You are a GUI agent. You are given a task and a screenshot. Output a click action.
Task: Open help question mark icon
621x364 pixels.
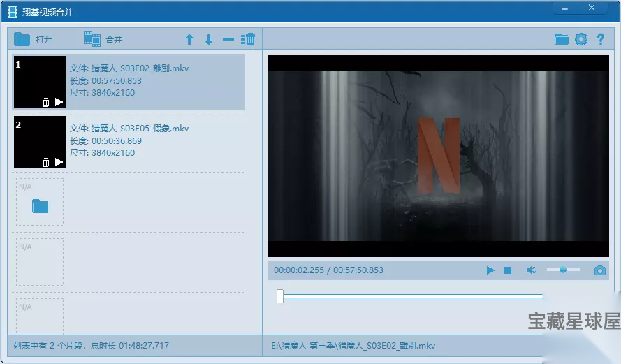click(601, 39)
